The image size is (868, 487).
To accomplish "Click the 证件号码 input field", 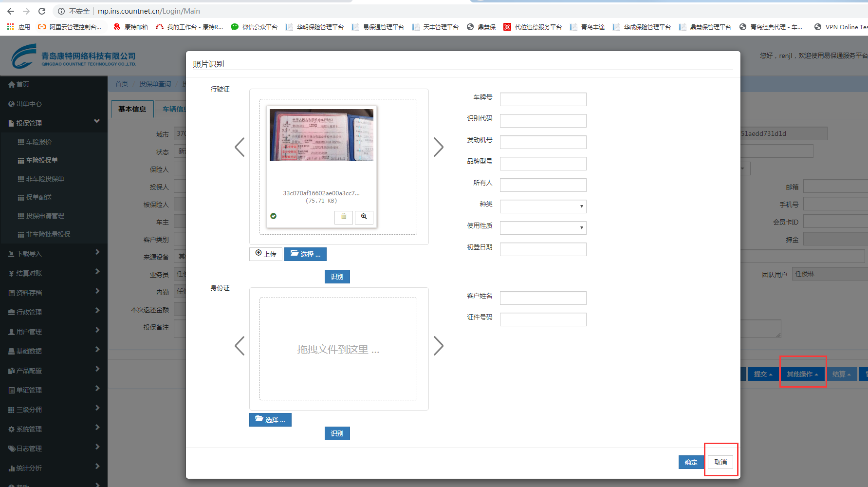I will pos(543,319).
